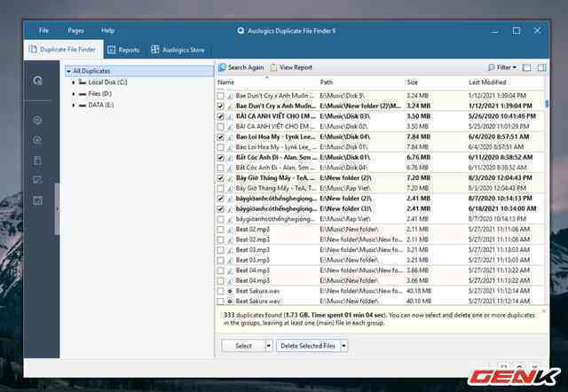This screenshot has height=392, width=568.
Task: Click the file icon of Beat 03.mp3 in E:\Music\New folder
Action: [230, 260]
